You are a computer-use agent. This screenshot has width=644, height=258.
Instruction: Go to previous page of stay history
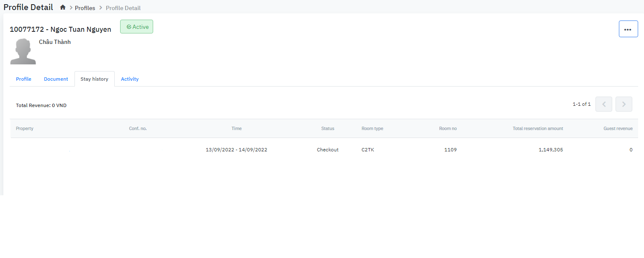click(604, 104)
